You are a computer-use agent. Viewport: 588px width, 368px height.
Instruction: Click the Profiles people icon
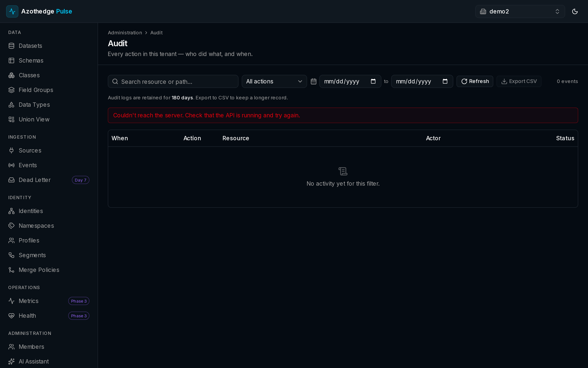click(11, 240)
